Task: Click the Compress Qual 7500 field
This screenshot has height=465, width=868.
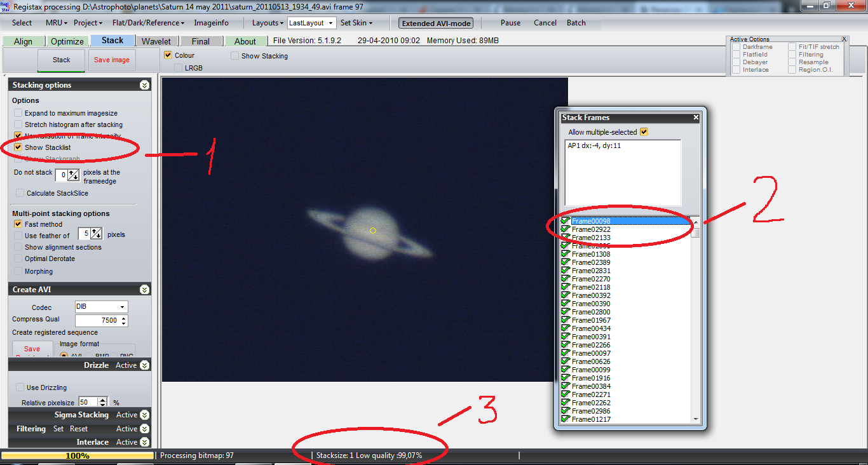Action: [x=97, y=321]
